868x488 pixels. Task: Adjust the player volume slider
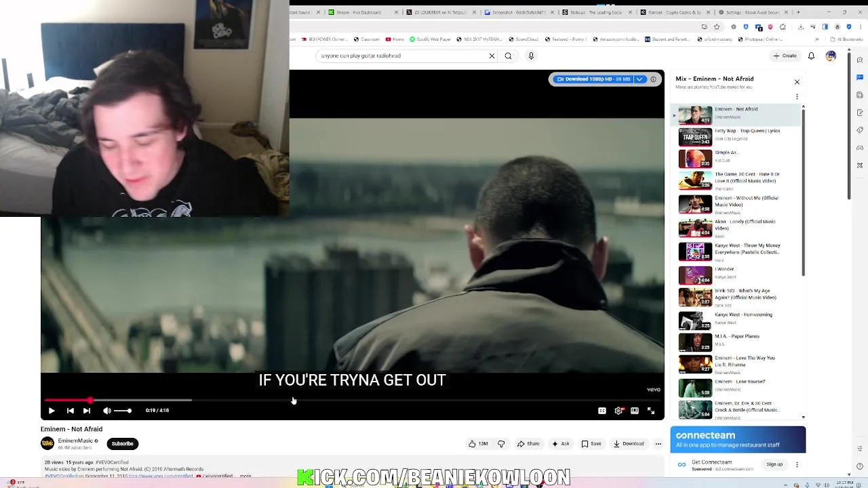[x=123, y=410]
